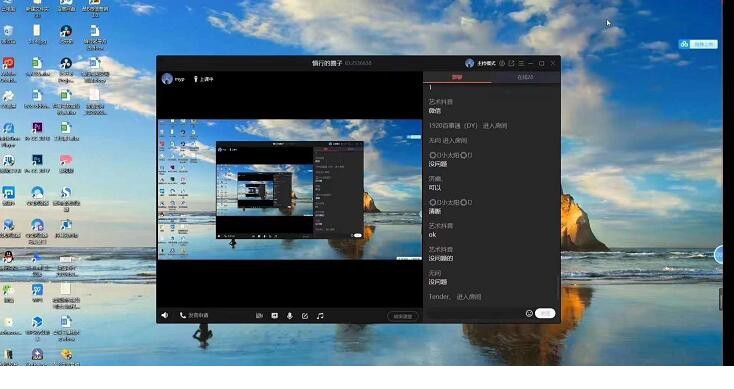734x389 pixels.
Task: Click the 主持模式 label in the title bar
Action: pyautogui.click(x=486, y=63)
